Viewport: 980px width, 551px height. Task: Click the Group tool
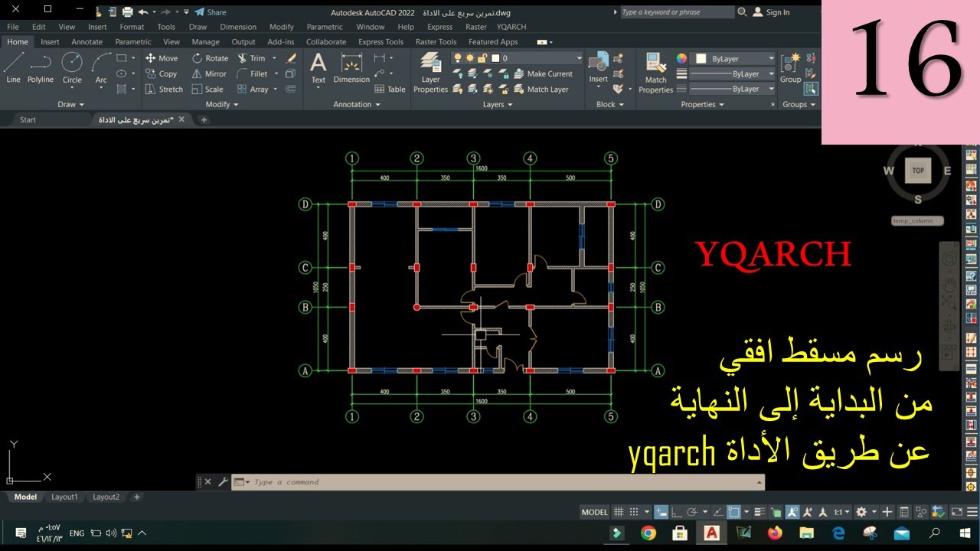pyautogui.click(x=790, y=68)
